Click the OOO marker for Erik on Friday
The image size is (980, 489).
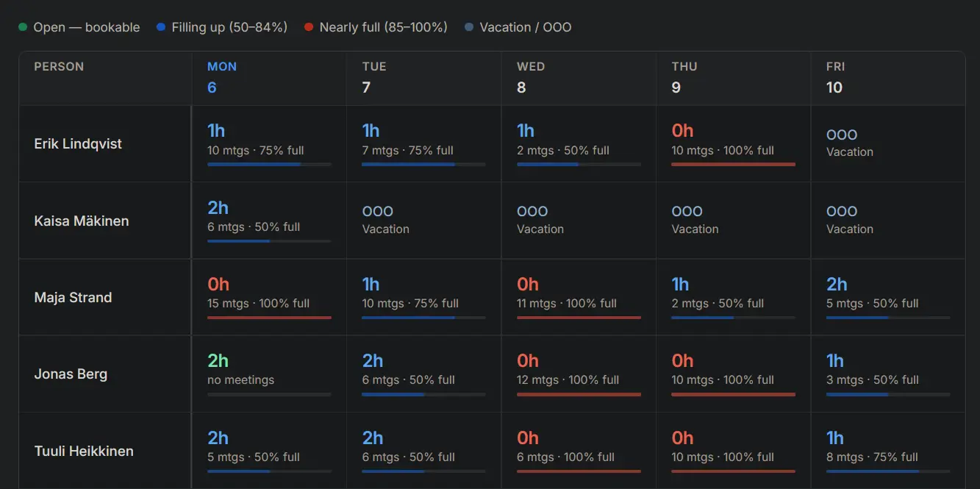tap(841, 135)
